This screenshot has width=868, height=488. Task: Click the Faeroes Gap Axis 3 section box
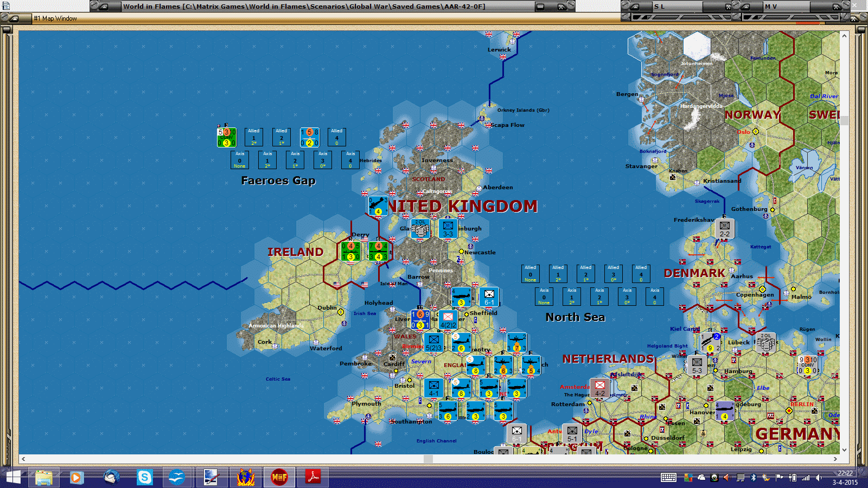(322, 160)
